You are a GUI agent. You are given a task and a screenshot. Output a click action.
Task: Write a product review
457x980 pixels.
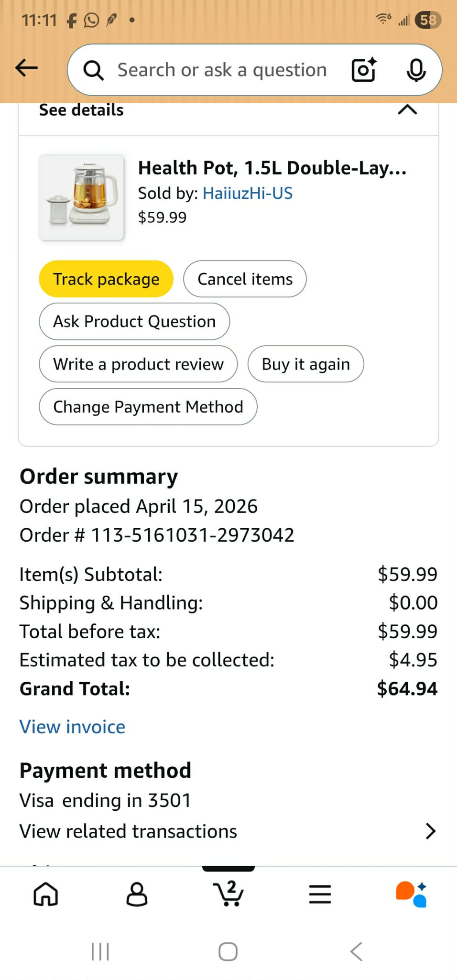pyautogui.click(x=138, y=364)
